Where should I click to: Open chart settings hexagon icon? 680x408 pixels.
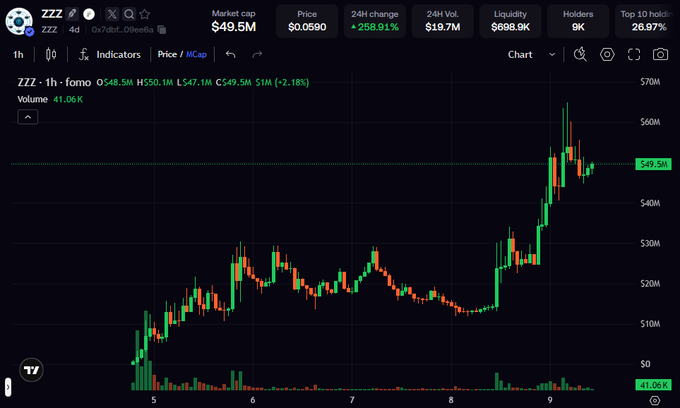pyautogui.click(x=607, y=54)
